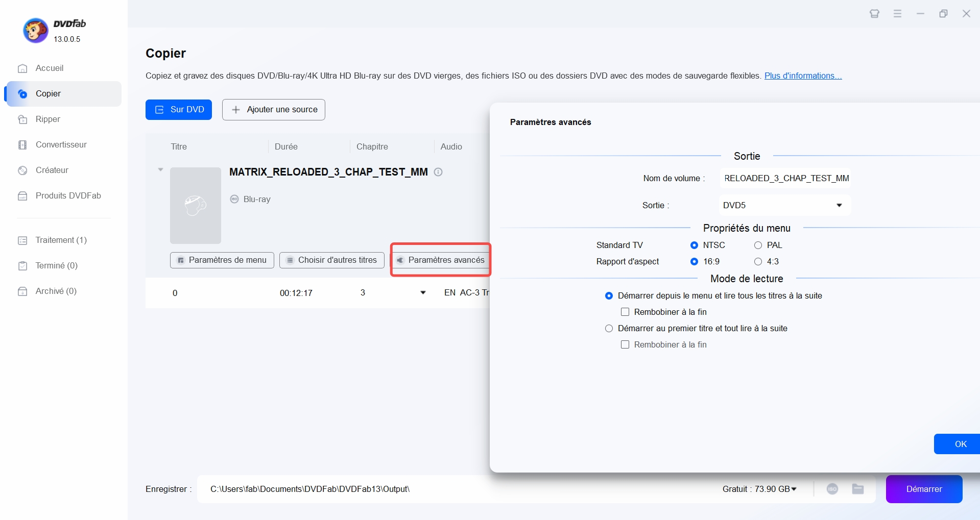Select the Copier module
Image resolution: width=980 pixels, height=520 pixels.
pyautogui.click(x=63, y=94)
